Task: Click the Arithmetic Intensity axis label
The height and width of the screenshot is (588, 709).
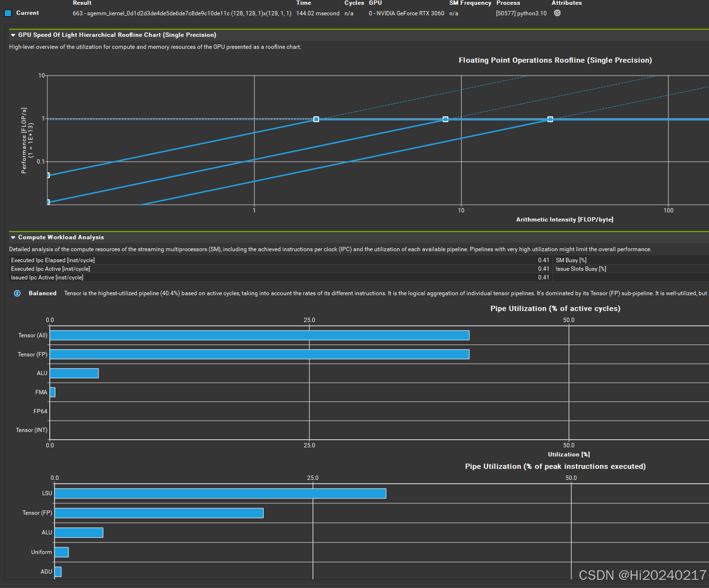Action: (x=565, y=220)
